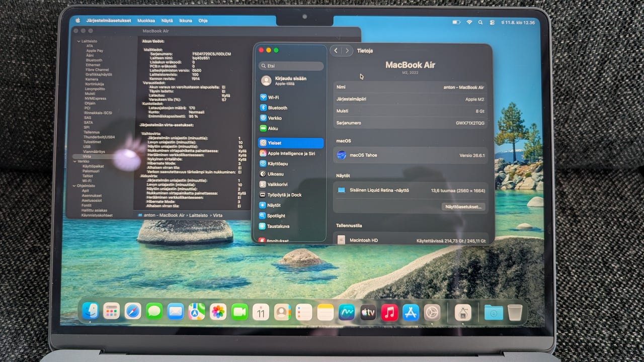
Task: Open Freeform app in the Dock
Action: tap(347, 312)
